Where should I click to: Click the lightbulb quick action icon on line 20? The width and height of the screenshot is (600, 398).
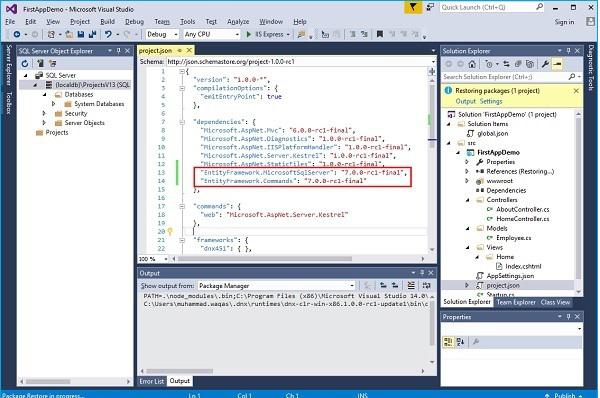tap(170, 231)
